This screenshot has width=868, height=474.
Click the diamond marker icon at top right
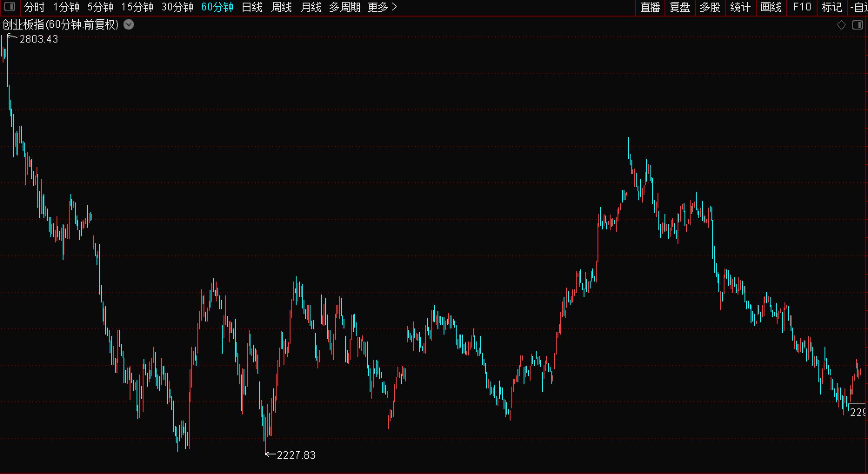tap(841, 25)
